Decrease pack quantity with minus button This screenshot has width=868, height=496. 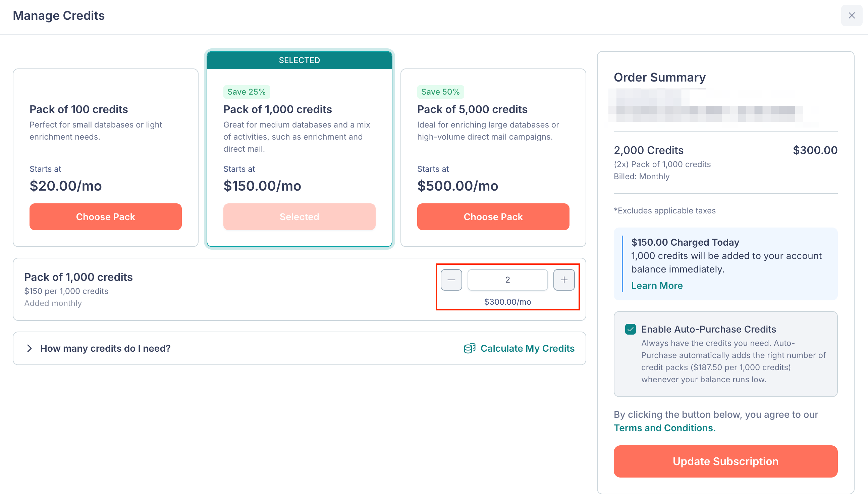tap(451, 280)
